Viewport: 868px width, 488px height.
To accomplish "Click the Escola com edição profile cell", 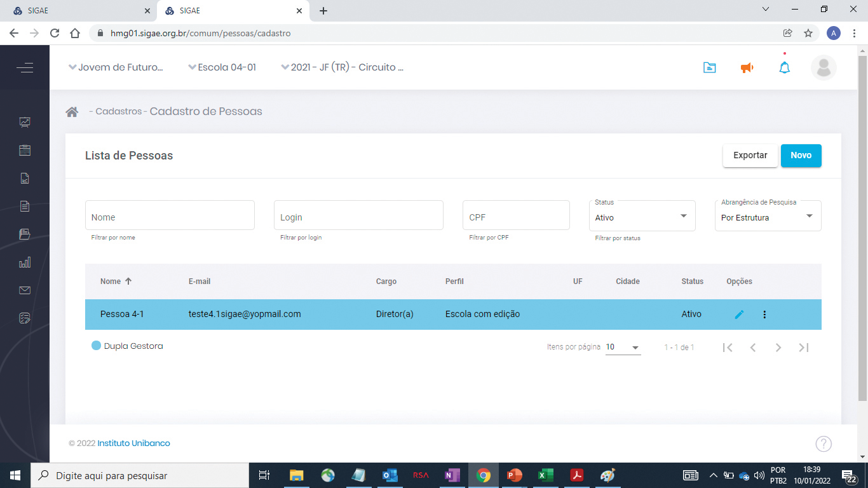I will (483, 315).
